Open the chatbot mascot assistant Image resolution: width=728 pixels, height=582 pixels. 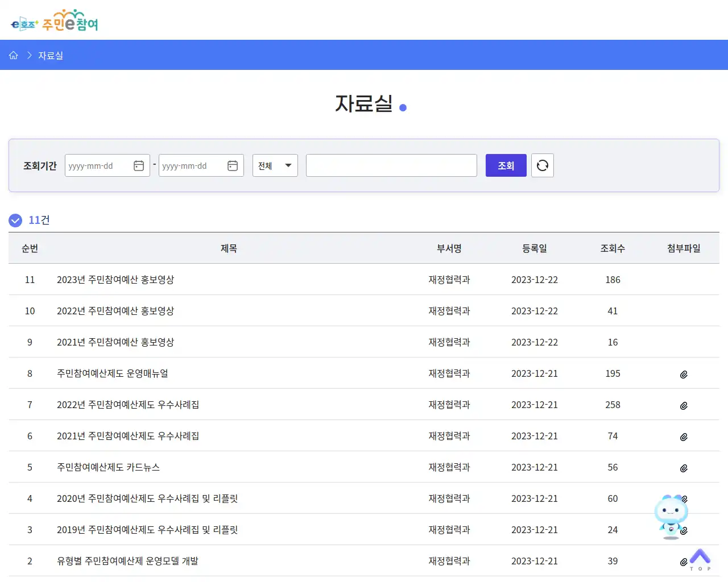coord(671,517)
